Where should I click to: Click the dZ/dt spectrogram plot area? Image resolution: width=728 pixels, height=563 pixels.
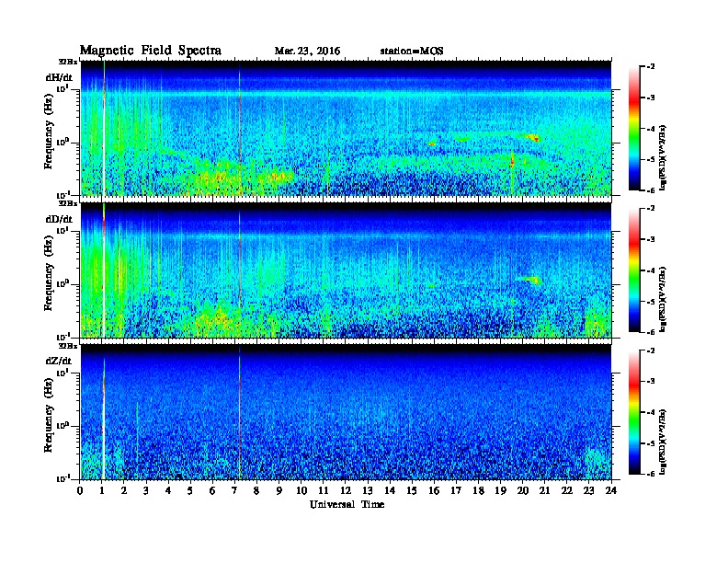coord(346,412)
